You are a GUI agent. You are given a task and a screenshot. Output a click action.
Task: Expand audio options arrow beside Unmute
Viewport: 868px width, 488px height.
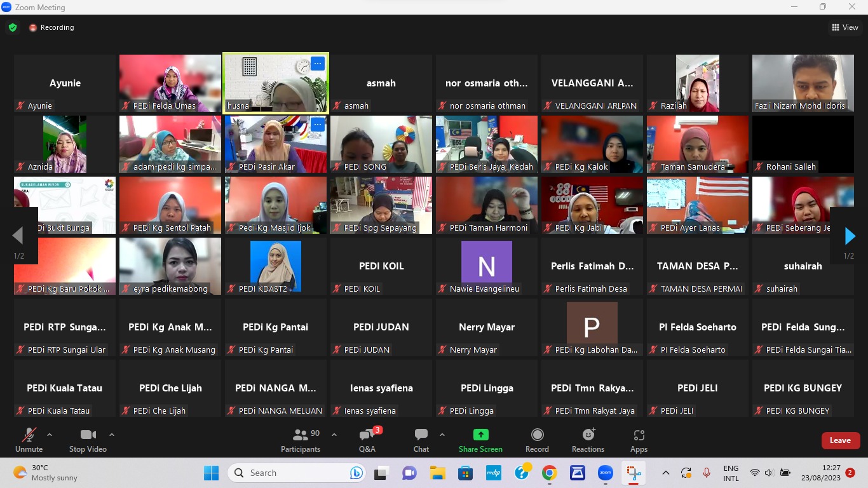coord(50,435)
